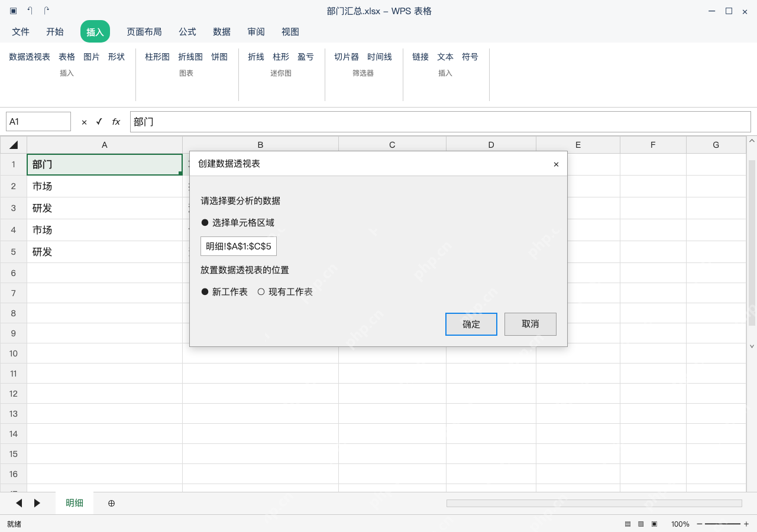Click 确定 in the pivot table dialog
This screenshot has height=532, width=757.
tap(471, 325)
